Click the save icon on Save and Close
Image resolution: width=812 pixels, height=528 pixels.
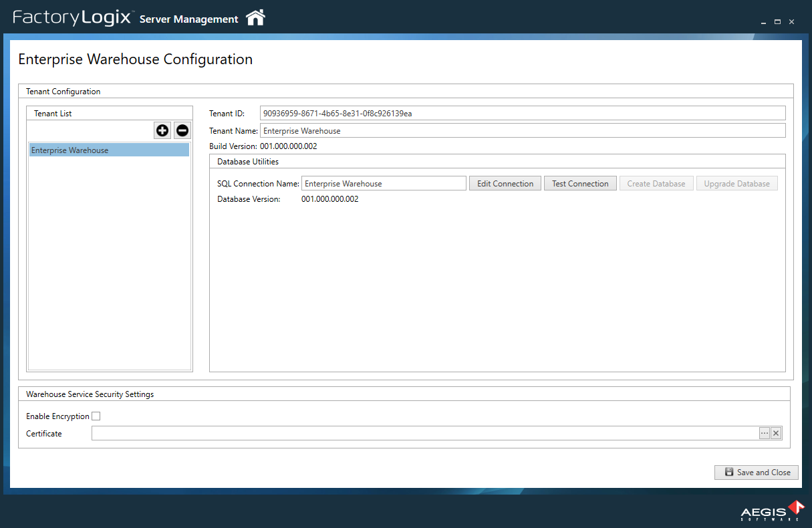pos(728,472)
